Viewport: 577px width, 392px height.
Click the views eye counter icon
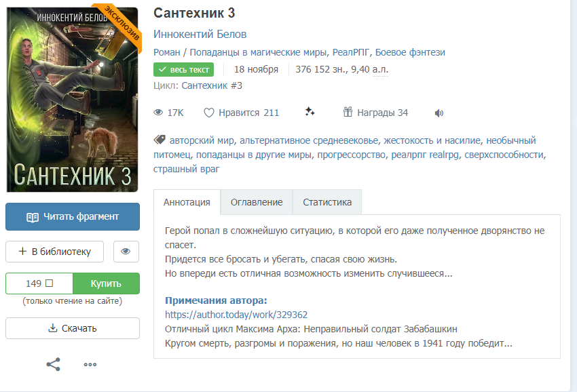[x=158, y=113]
